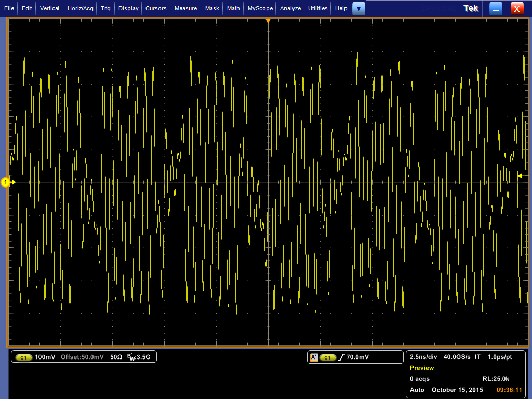
Task: Click the Tek logo
Action: coord(470,8)
